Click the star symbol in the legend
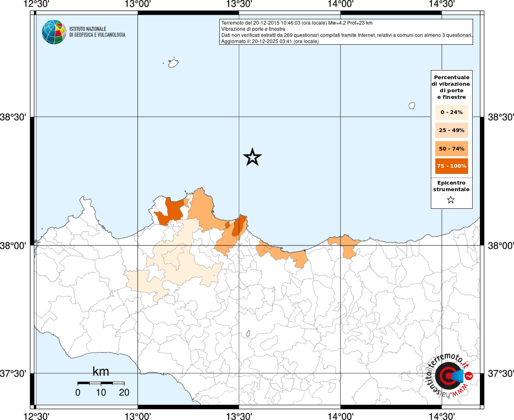 [451, 200]
